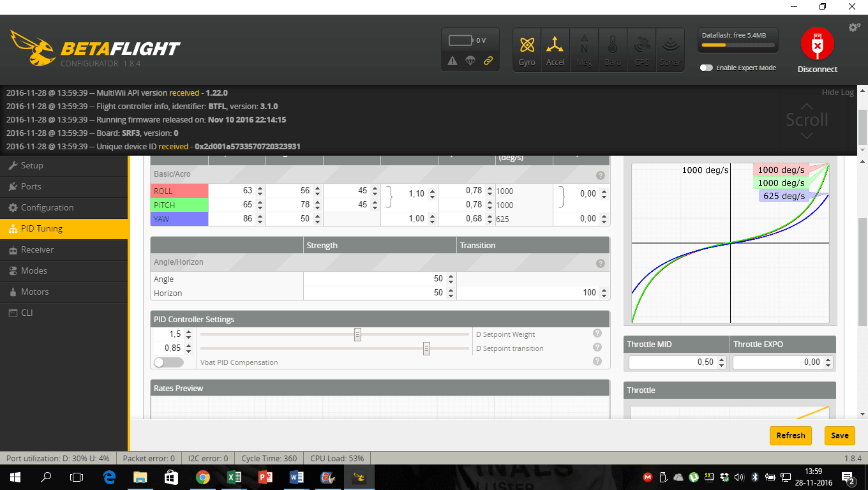Open Windows Start menu

point(15,477)
